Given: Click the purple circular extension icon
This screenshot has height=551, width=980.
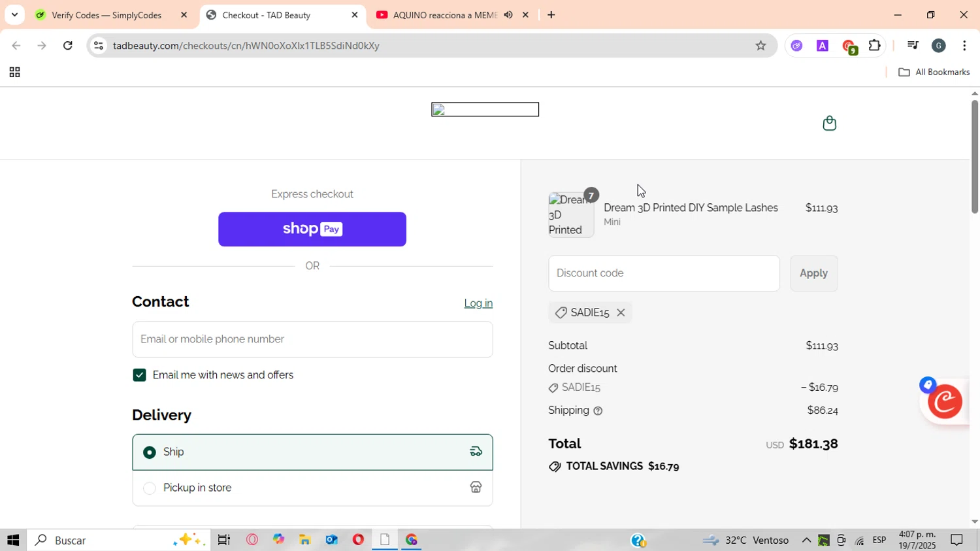Looking at the screenshot, I should coord(796,46).
